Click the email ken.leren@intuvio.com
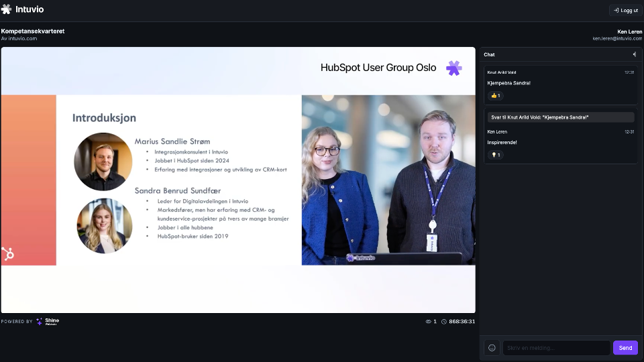 point(617,39)
